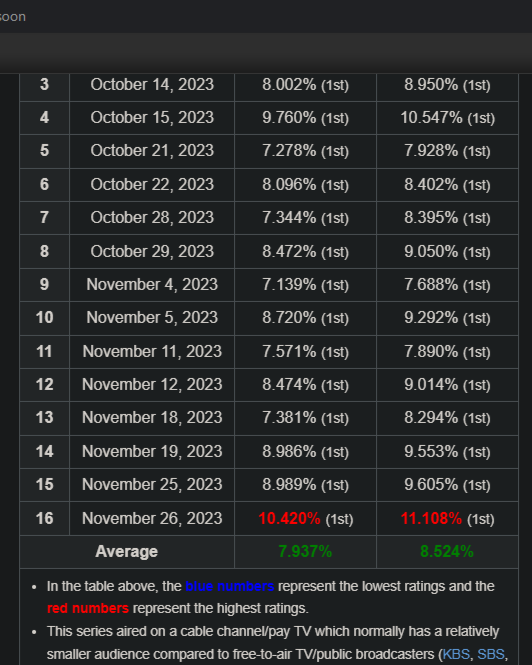Click the 9.292% rating value

coord(431,318)
